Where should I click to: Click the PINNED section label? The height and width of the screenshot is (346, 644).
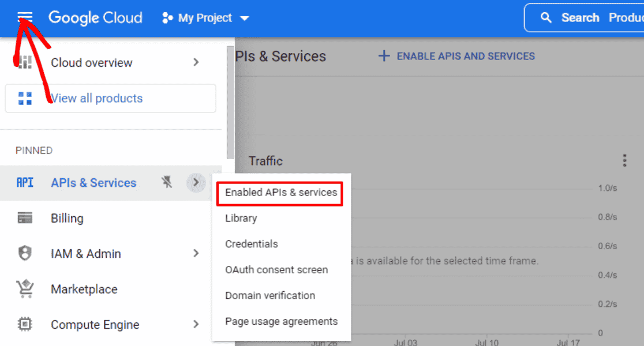(34, 151)
